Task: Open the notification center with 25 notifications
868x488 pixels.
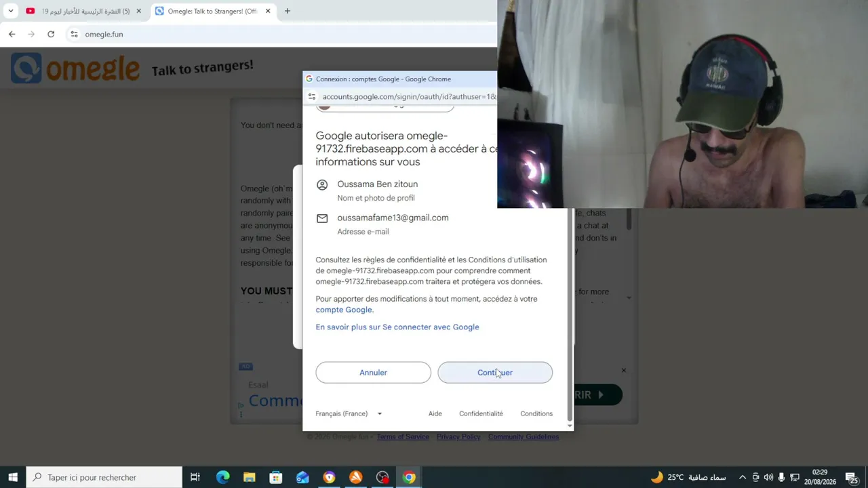Action: [x=852, y=477]
